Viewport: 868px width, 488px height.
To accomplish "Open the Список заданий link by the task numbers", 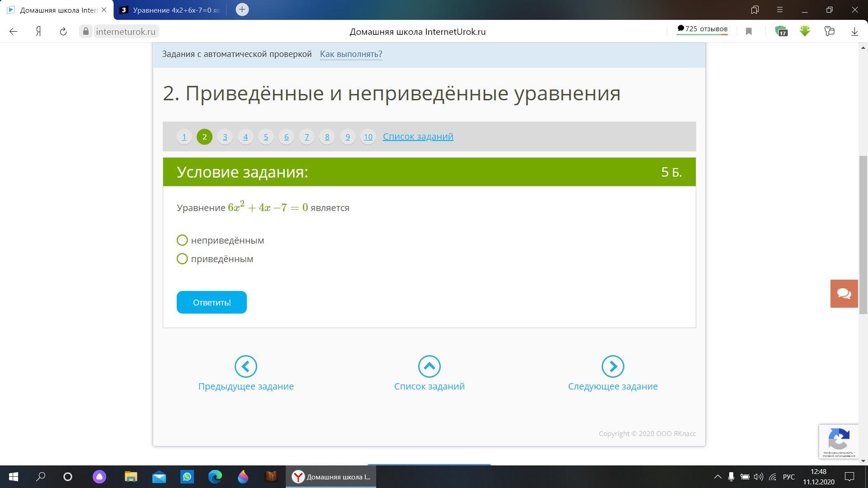I will tap(418, 136).
